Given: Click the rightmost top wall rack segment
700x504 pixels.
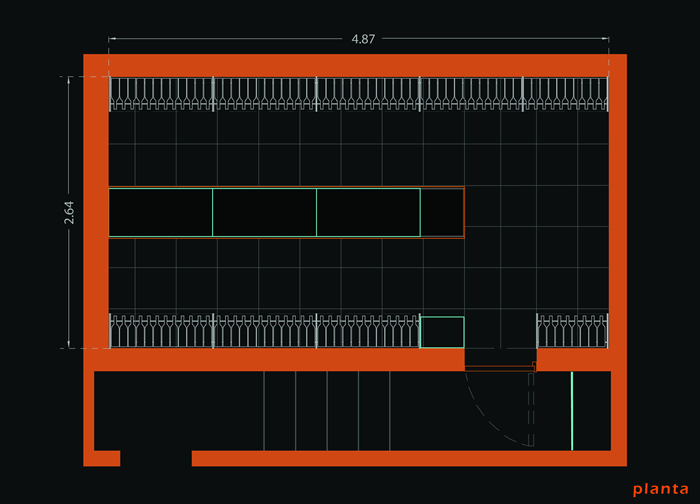Looking at the screenshot, I should pyautogui.click(x=566, y=93).
